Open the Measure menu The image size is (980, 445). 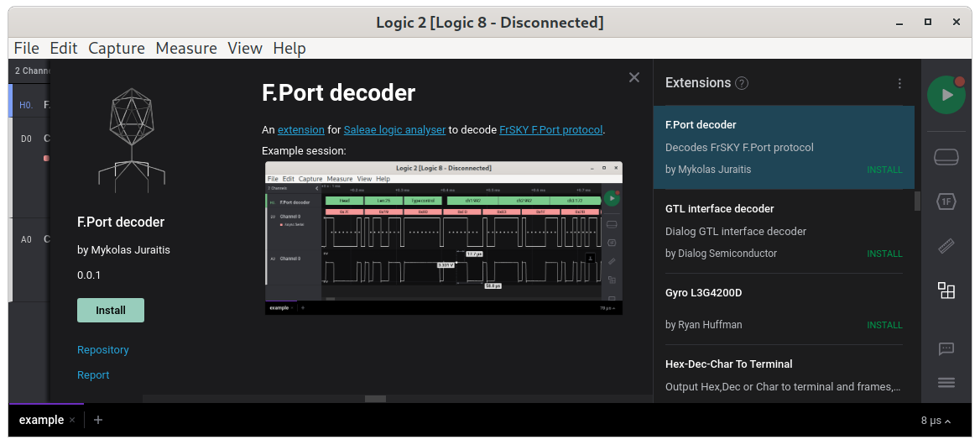click(186, 48)
